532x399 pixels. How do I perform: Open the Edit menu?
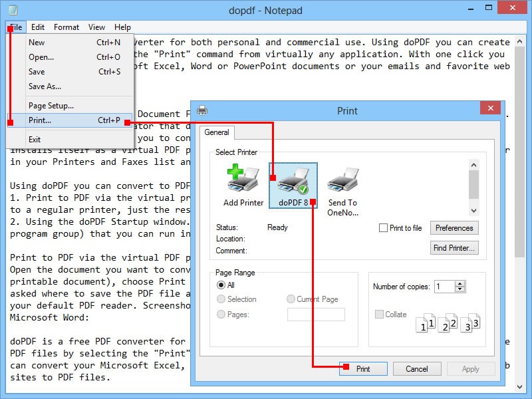tap(38, 27)
